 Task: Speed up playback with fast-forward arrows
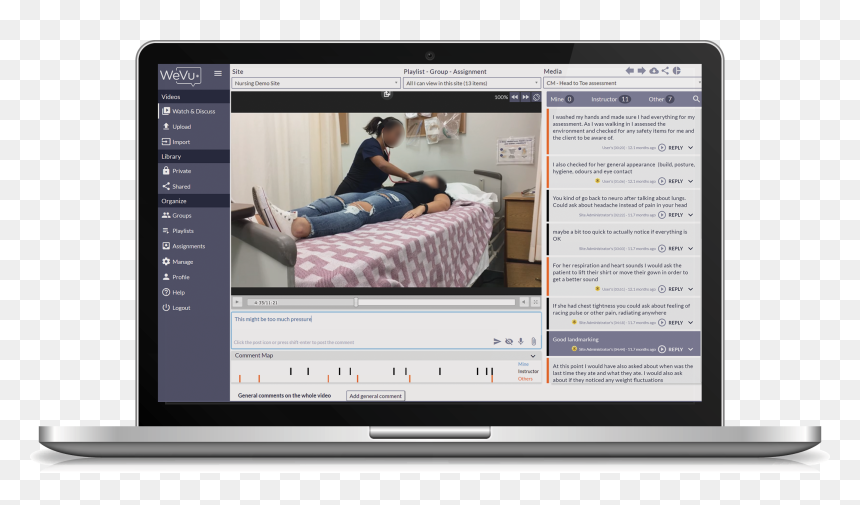[x=525, y=97]
